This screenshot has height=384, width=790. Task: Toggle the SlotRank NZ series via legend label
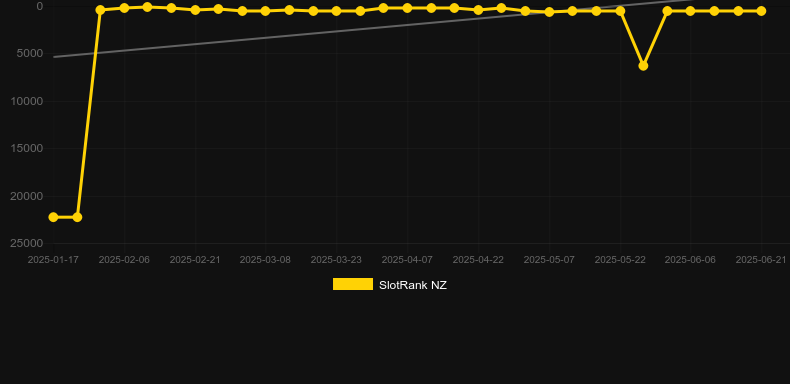[413, 285]
